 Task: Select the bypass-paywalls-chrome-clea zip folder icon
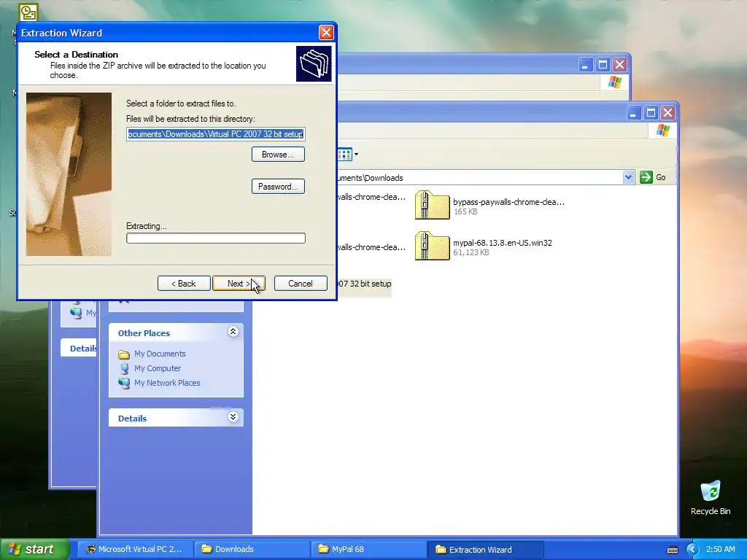point(432,205)
